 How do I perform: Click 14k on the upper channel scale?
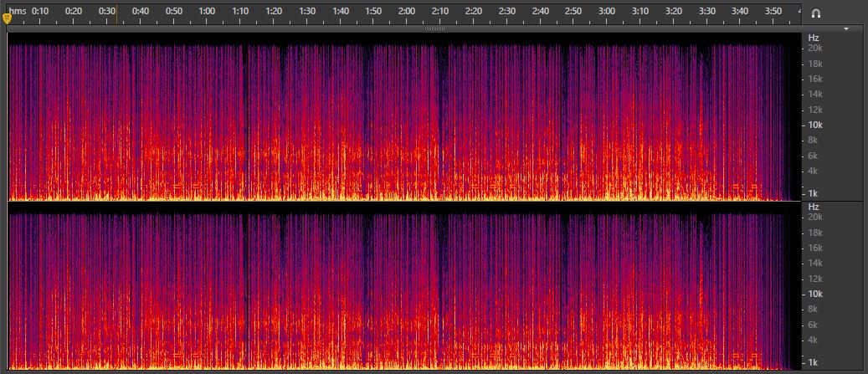coord(816,95)
